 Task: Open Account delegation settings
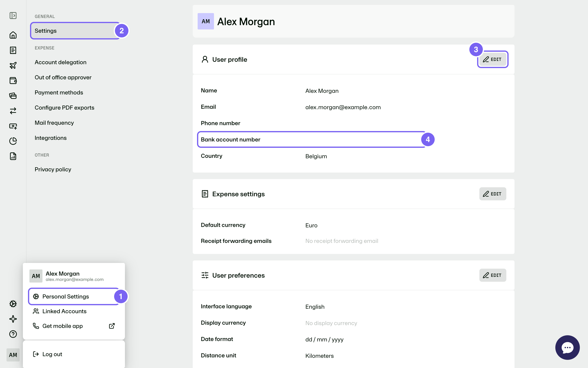(60, 62)
